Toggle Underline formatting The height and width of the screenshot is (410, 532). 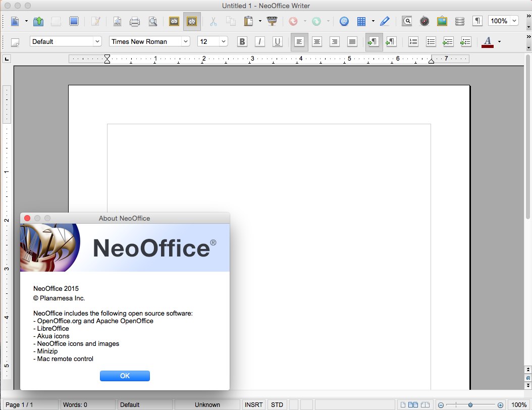pos(278,42)
